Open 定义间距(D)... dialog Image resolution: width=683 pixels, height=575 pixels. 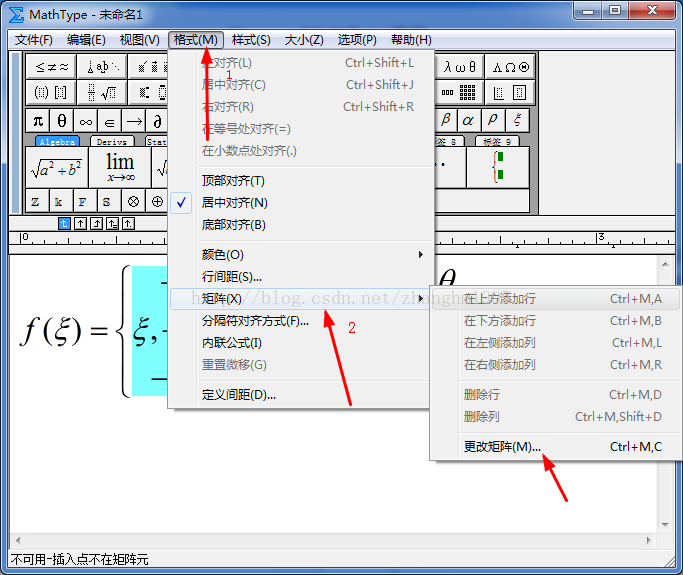pos(301,395)
